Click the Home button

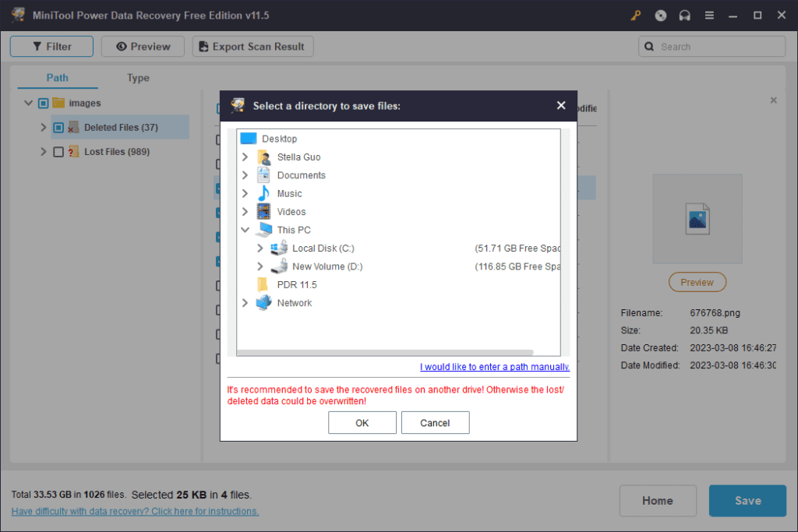658,501
